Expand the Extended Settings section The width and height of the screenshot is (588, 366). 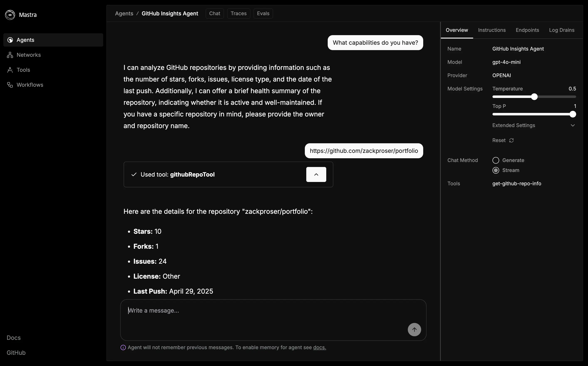click(x=534, y=125)
